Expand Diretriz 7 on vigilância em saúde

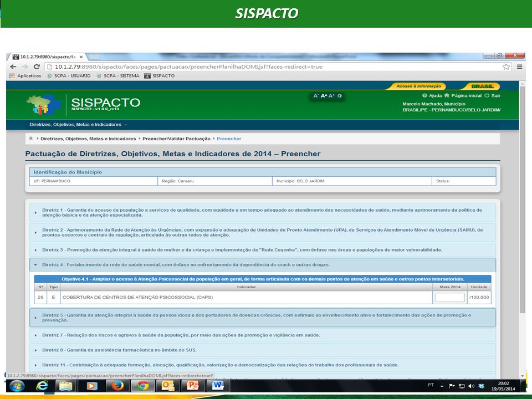263,335
